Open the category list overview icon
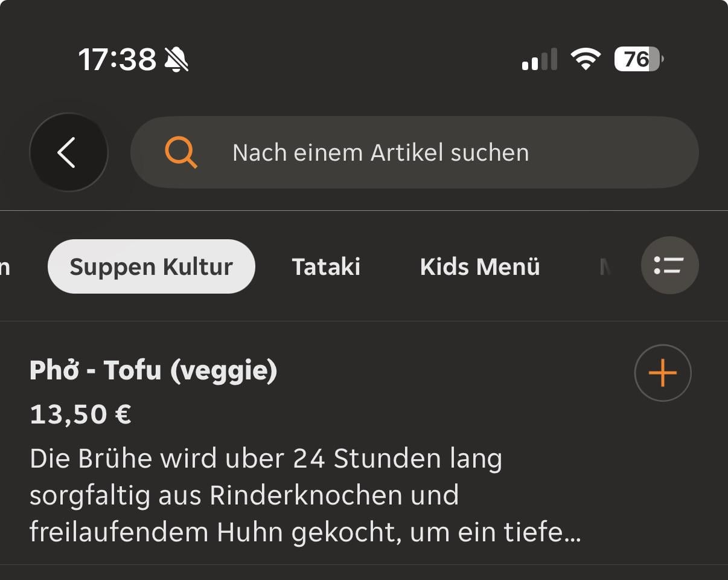The height and width of the screenshot is (580, 728). [669, 265]
